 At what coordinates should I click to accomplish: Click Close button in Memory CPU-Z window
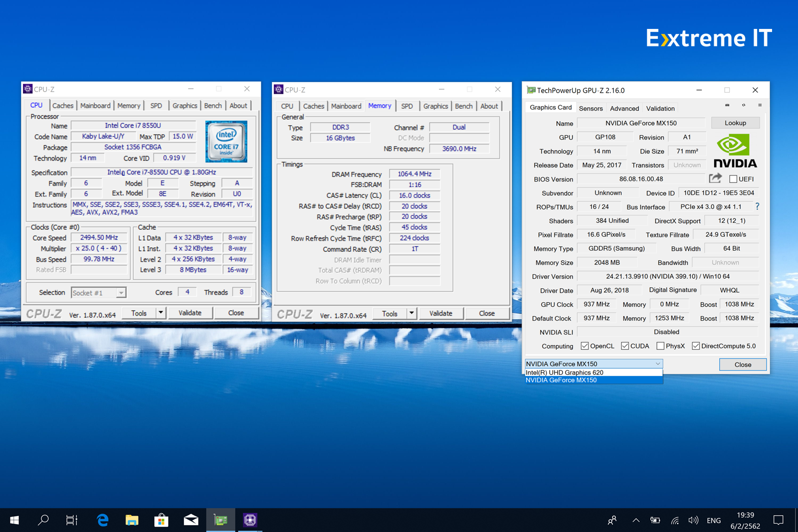coord(487,313)
